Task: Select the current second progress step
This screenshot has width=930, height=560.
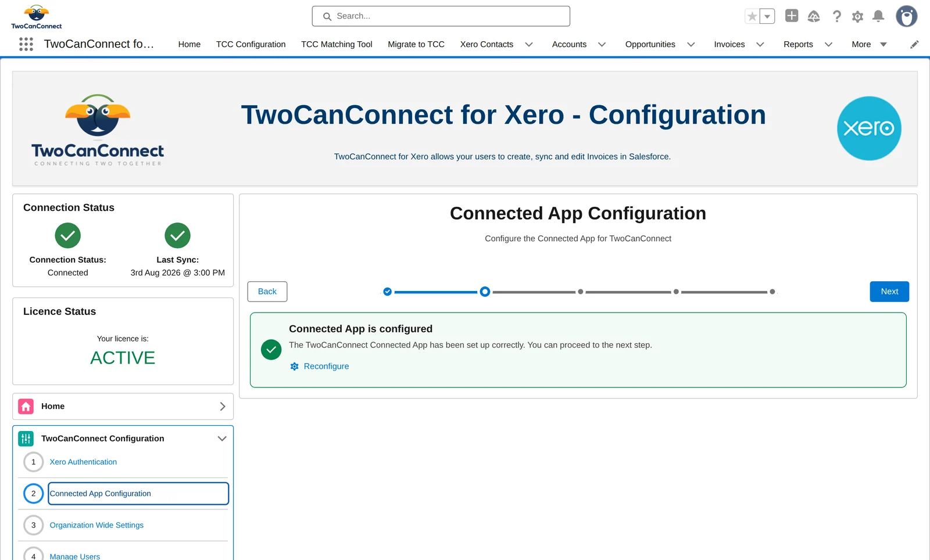Action: tap(485, 292)
